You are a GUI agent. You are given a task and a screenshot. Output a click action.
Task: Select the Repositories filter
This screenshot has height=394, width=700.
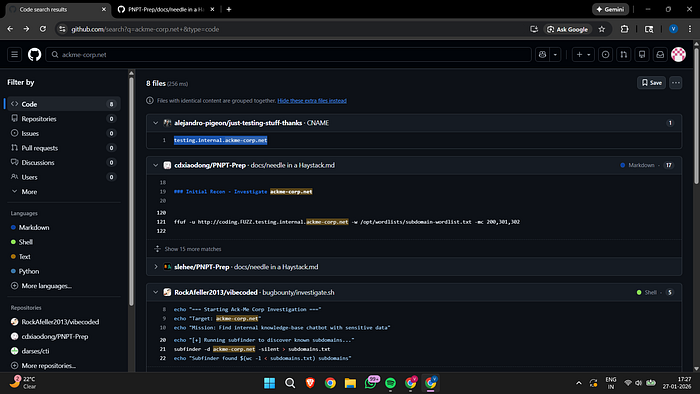coord(63,119)
